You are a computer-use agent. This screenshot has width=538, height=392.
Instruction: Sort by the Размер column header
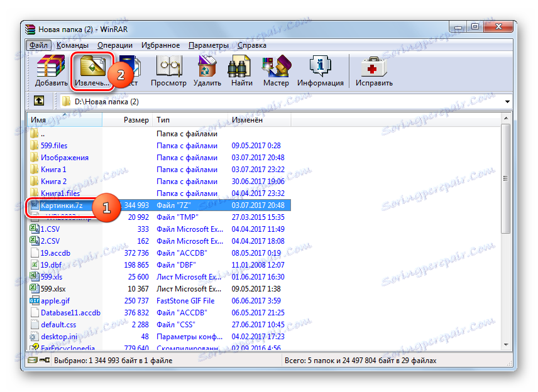[x=128, y=120]
